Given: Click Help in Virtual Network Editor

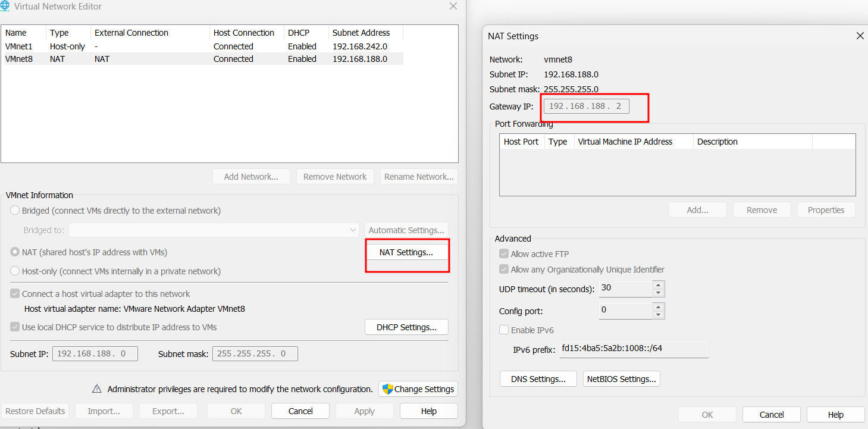Looking at the screenshot, I should click(429, 411).
